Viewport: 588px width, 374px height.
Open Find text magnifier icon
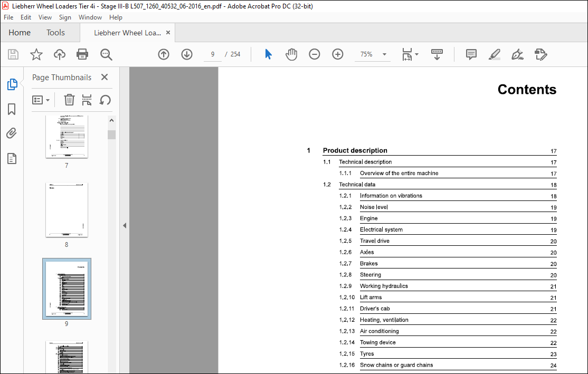coord(106,54)
